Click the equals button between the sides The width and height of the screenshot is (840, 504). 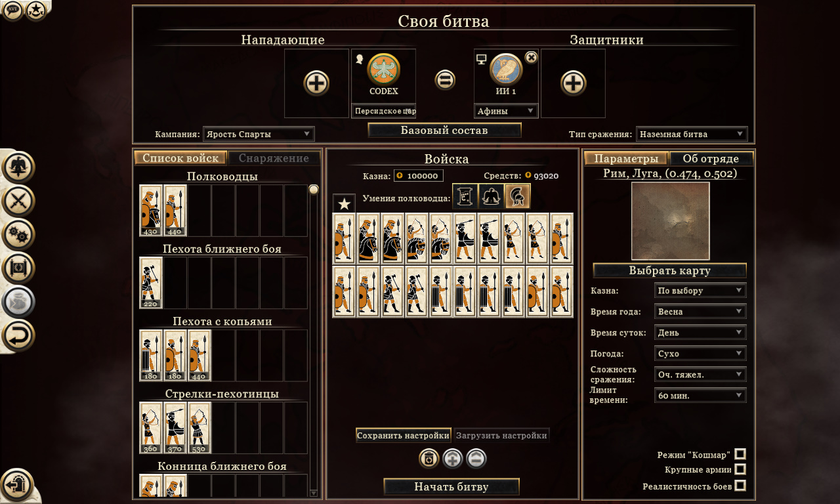[x=446, y=80]
